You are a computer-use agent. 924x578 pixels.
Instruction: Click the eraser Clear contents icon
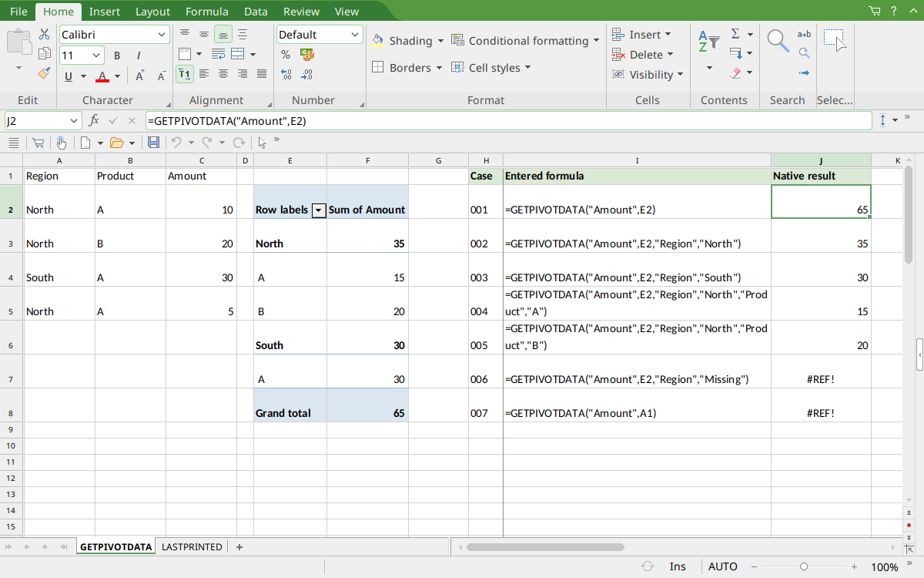[735, 73]
